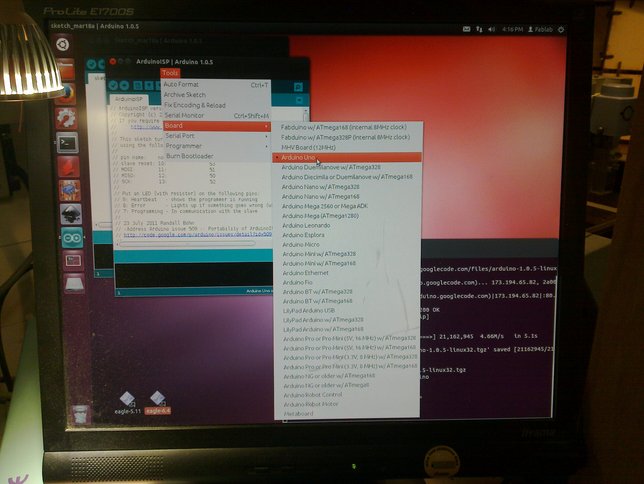Expand the Serial Port submenu
The height and width of the screenshot is (484, 644).
[216, 136]
